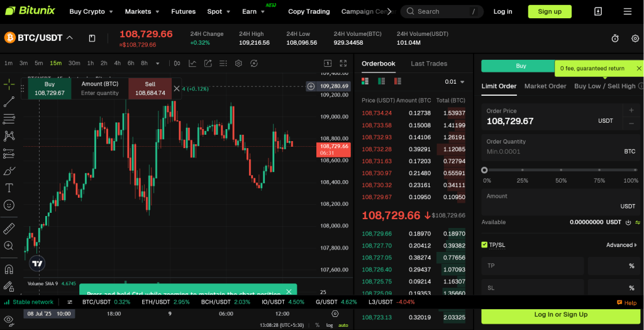This screenshot has height=330, width=644.
Task: Expand the Earn dropdown menu
Action: click(253, 11)
